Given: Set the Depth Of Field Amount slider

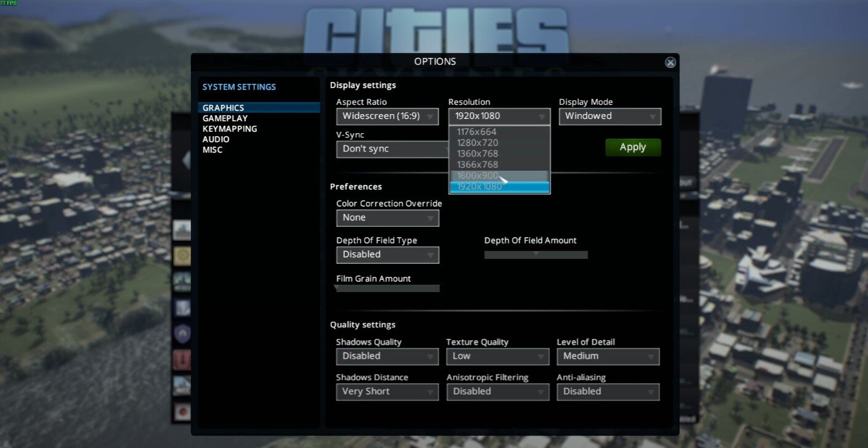Looking at the screenshot, I should pyautogui.click(x=536, y=255).
